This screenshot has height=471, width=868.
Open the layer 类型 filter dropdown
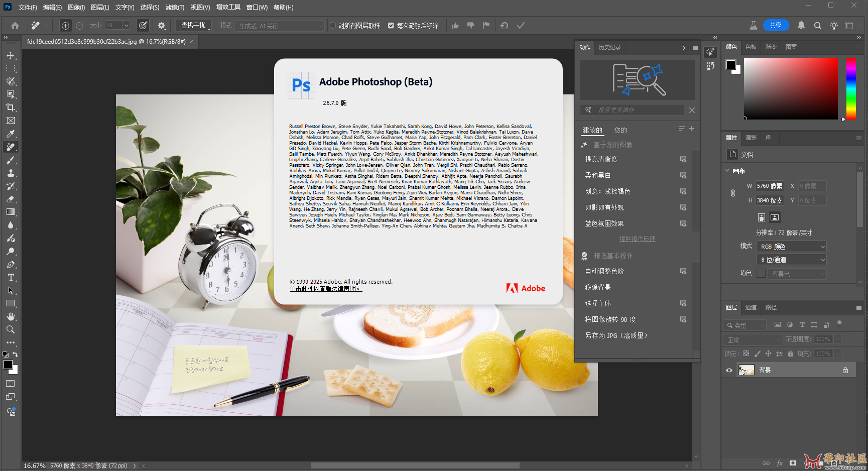pos(745,325)
